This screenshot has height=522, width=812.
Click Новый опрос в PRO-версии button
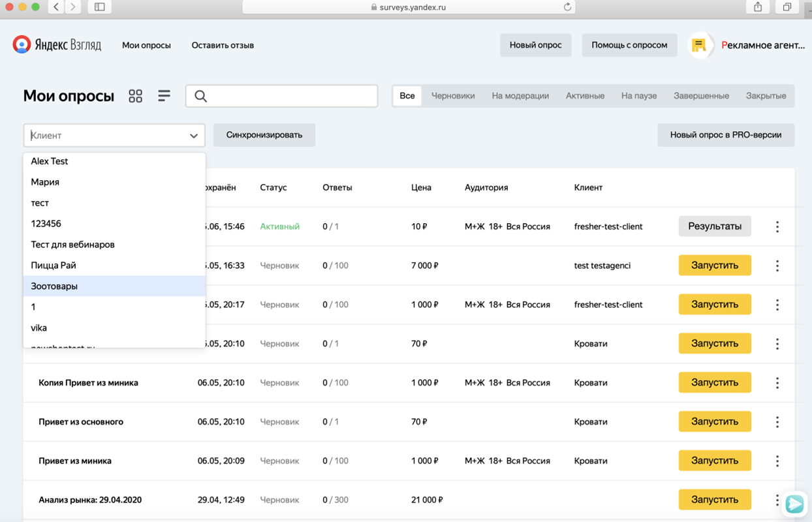pos(726,135)
